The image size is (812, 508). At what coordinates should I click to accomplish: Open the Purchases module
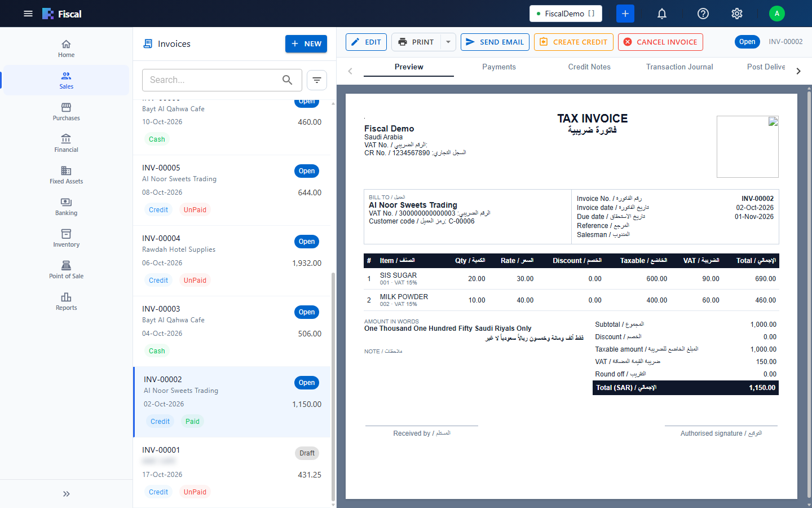67,112
